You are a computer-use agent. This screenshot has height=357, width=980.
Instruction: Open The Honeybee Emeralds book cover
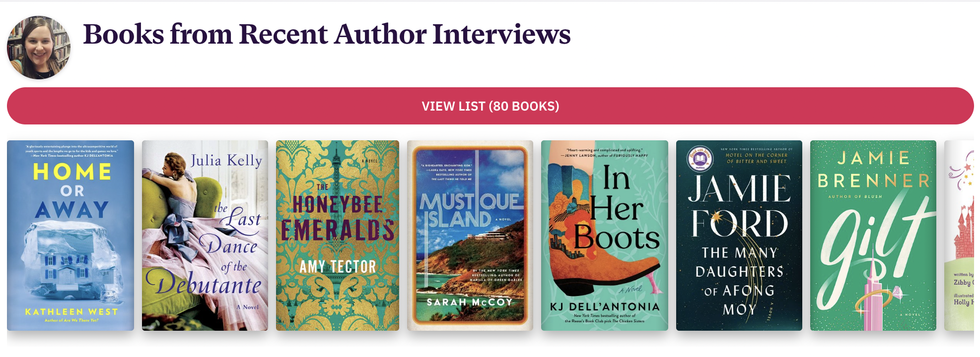pos(338,236)
